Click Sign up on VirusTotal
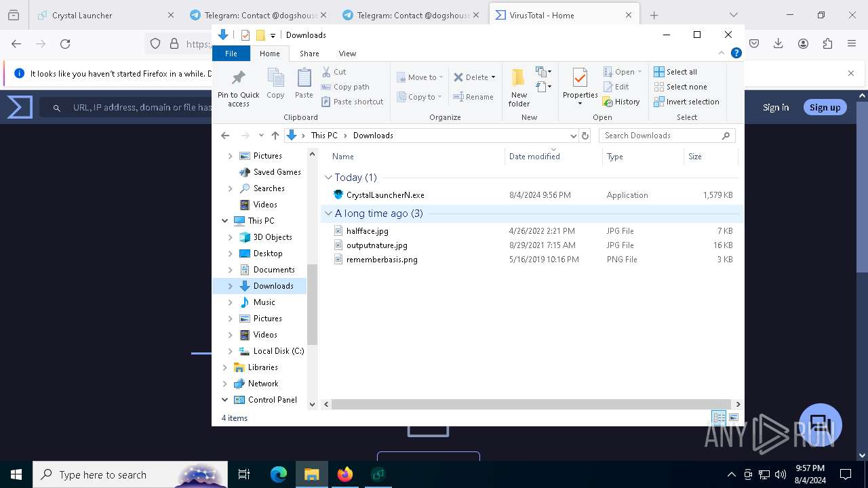Image resolution: width=868 pixels, height=488 pixels. pos(825,107)
